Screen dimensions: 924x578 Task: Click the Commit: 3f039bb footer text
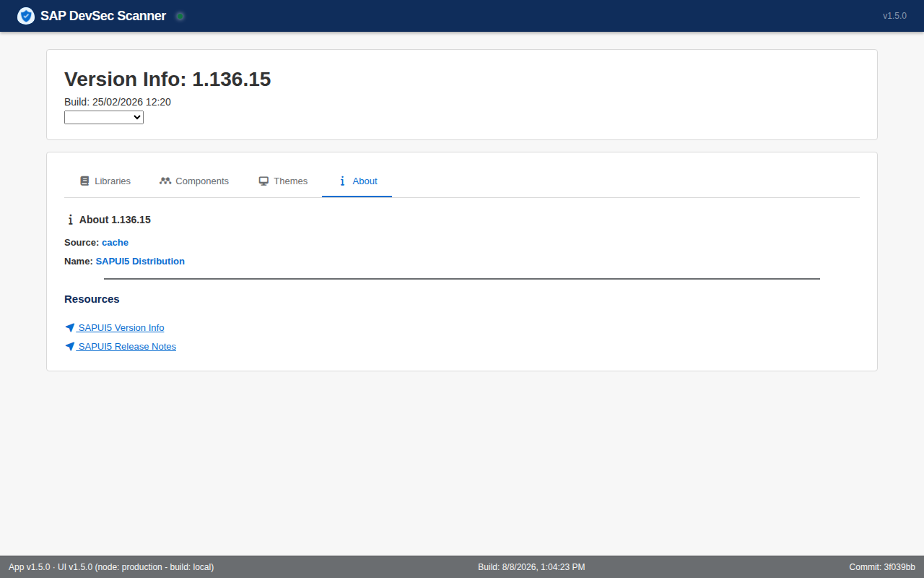882,567
